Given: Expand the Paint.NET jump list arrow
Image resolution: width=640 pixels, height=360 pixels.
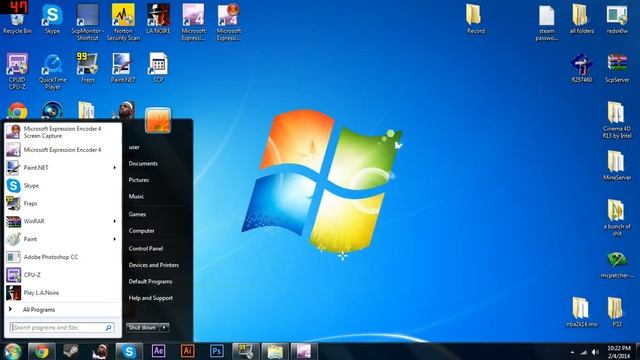Looking at the screenshot, I should (x=115, y=168).
